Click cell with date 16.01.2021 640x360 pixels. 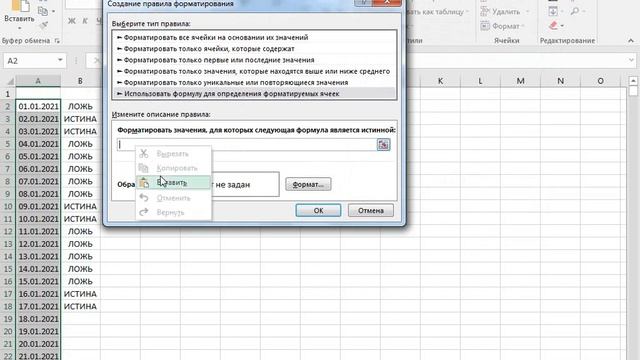point(38,294)
